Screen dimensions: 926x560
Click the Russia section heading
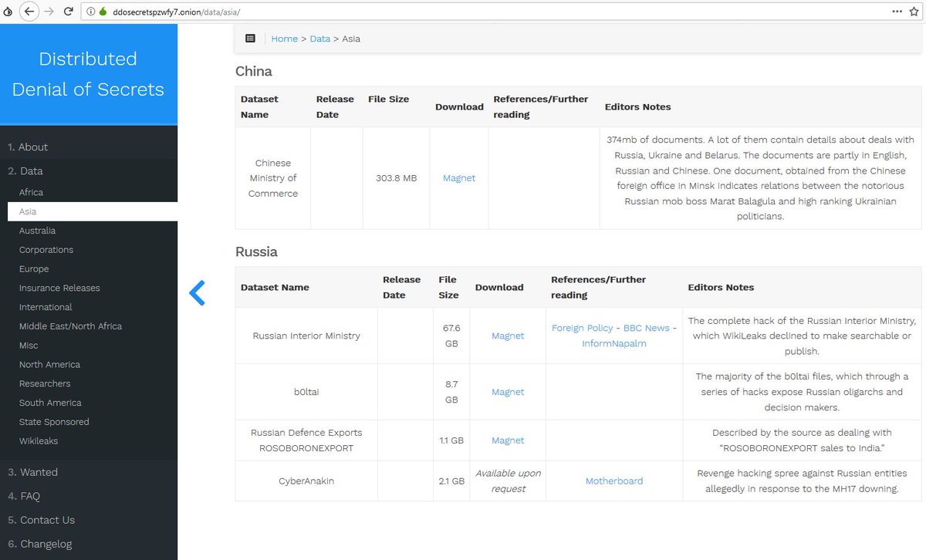pyautogui.click(x=256, y=251)
